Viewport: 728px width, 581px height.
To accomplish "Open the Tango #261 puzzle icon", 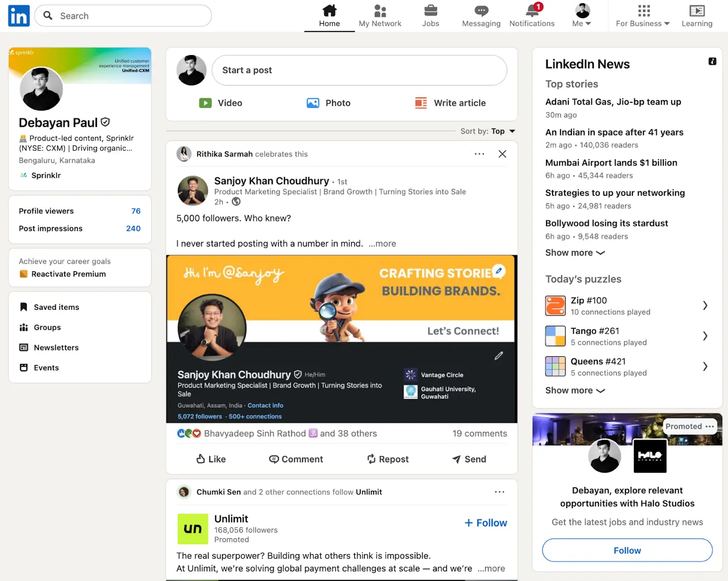I will tap(555, 336).
